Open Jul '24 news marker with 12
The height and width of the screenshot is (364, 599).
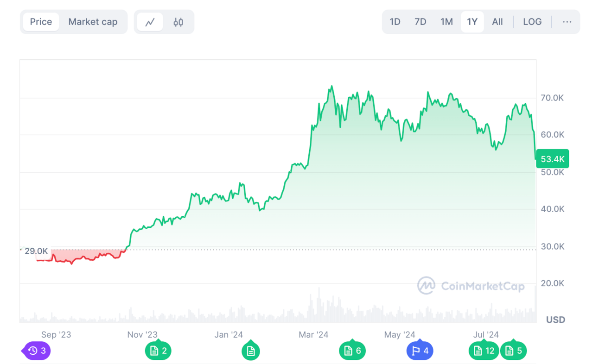pos(484,351)
